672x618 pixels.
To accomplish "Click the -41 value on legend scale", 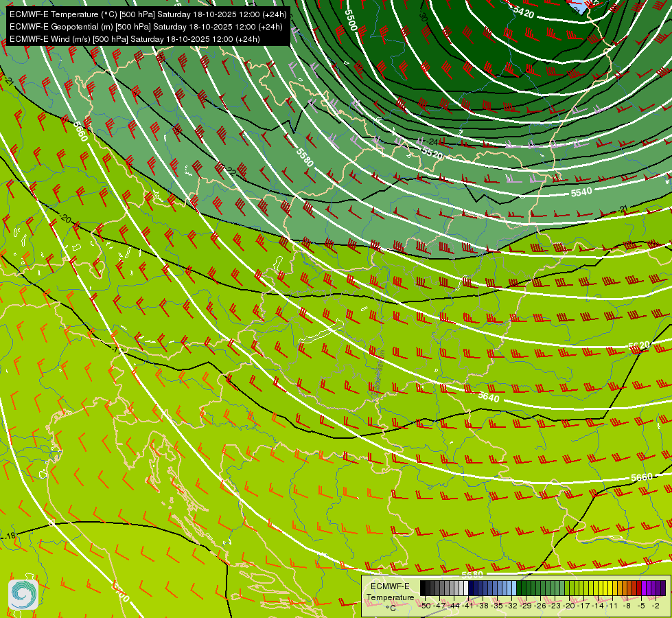I will coord(467,606).
